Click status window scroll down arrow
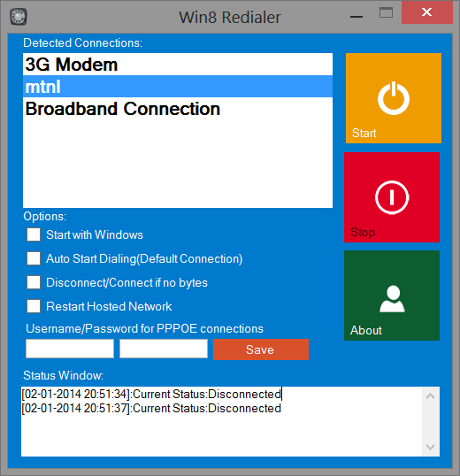Image resolution: width=460 pixels, height=476 pixels. (x=430, y=447)
